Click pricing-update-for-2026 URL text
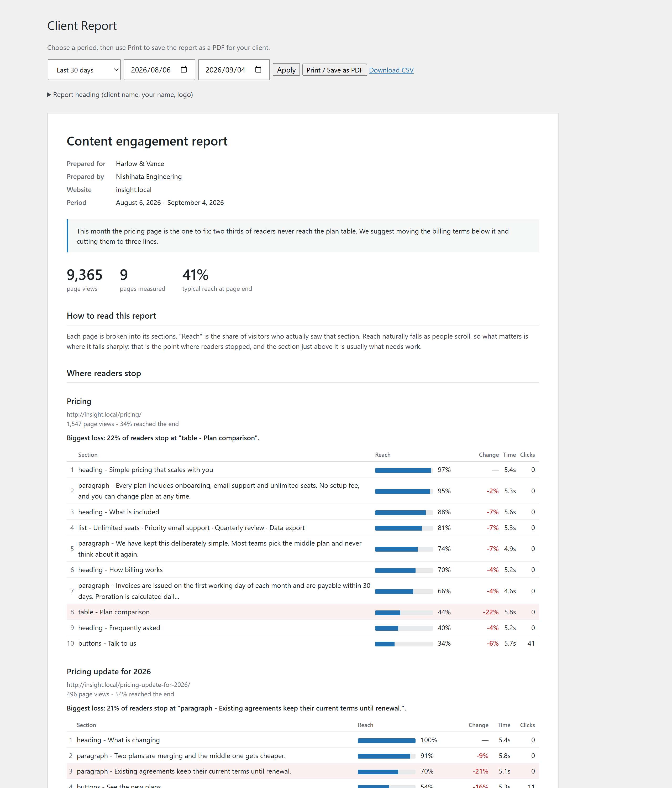The height and width of the screenshot is (788, 672). coord(128,685)
